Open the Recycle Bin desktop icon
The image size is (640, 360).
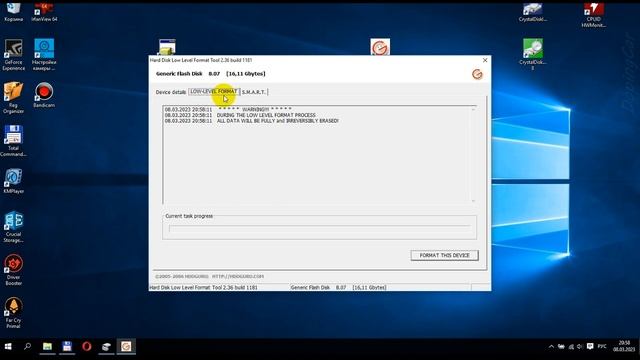pyautogui.click(x=13, y=11)
